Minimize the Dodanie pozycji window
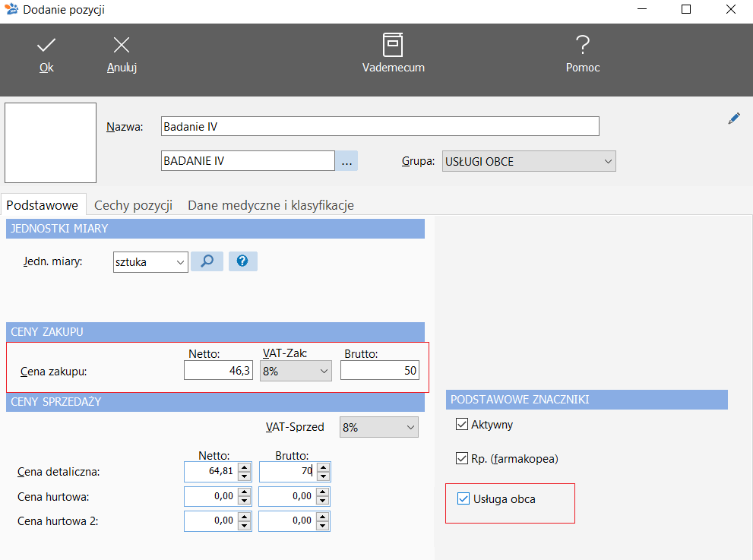753x560 pixels. click(642, 9)
